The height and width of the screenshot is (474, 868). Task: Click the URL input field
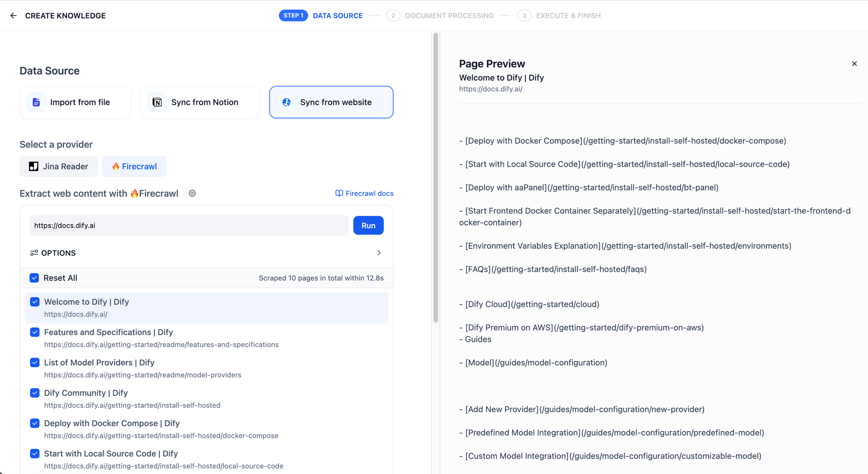[188, 225]
